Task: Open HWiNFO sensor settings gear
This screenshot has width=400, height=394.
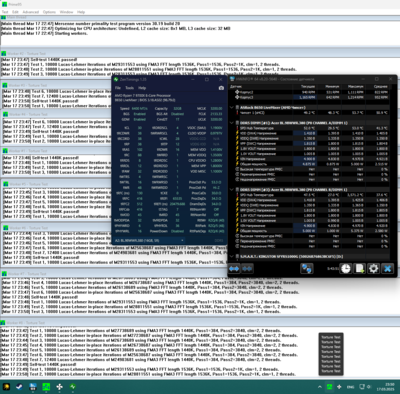Action: [373, 269]
